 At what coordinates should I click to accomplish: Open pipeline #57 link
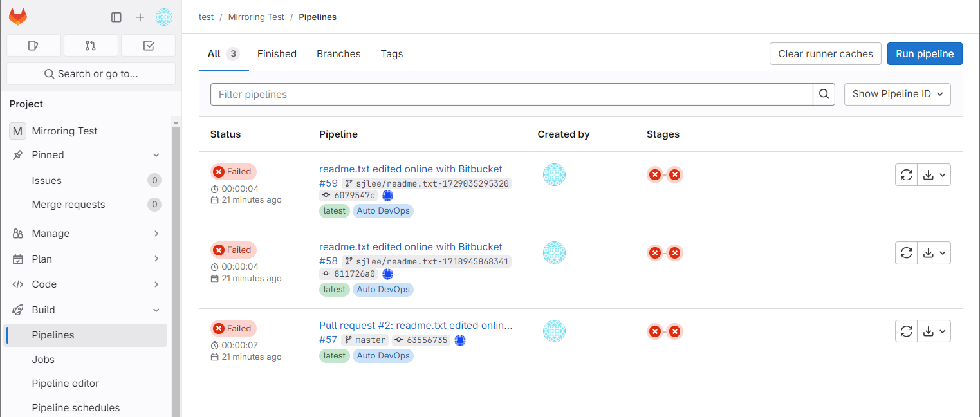[x=328, y=340]
